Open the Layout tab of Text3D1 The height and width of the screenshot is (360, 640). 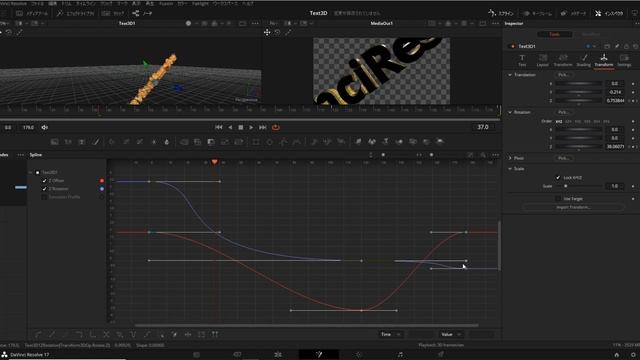click(x=542, y=60)
